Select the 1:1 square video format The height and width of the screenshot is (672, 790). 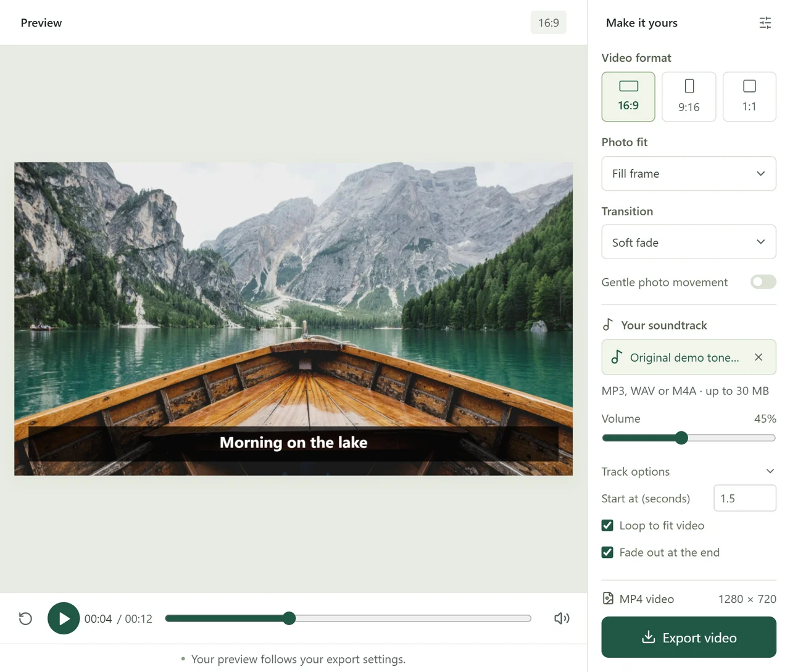tap(749, 97)
